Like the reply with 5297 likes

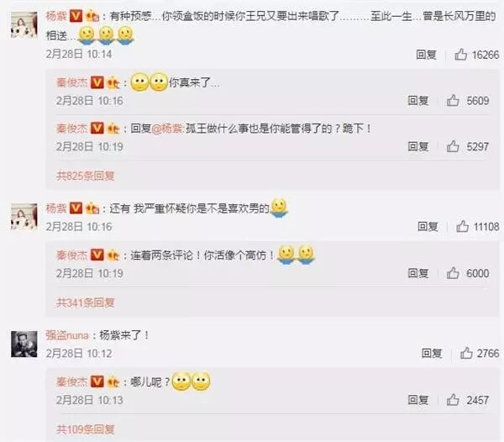[x=453, y=146]
